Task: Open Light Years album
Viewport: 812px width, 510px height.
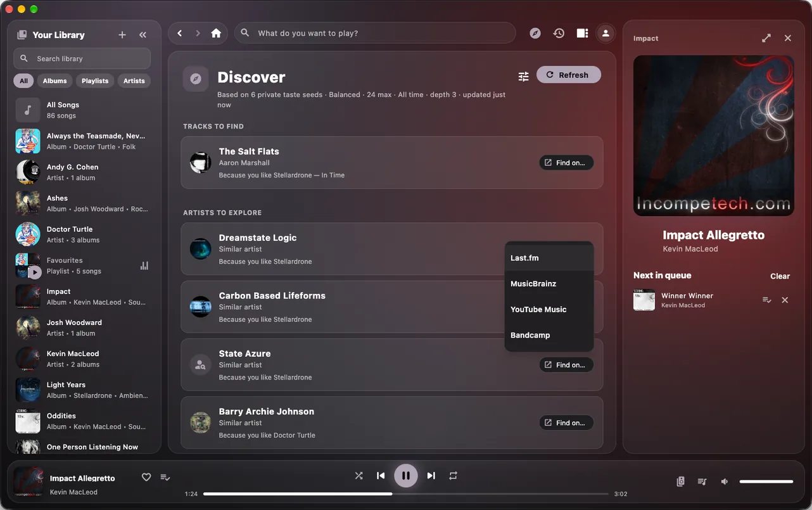Action: click(84, 390)
